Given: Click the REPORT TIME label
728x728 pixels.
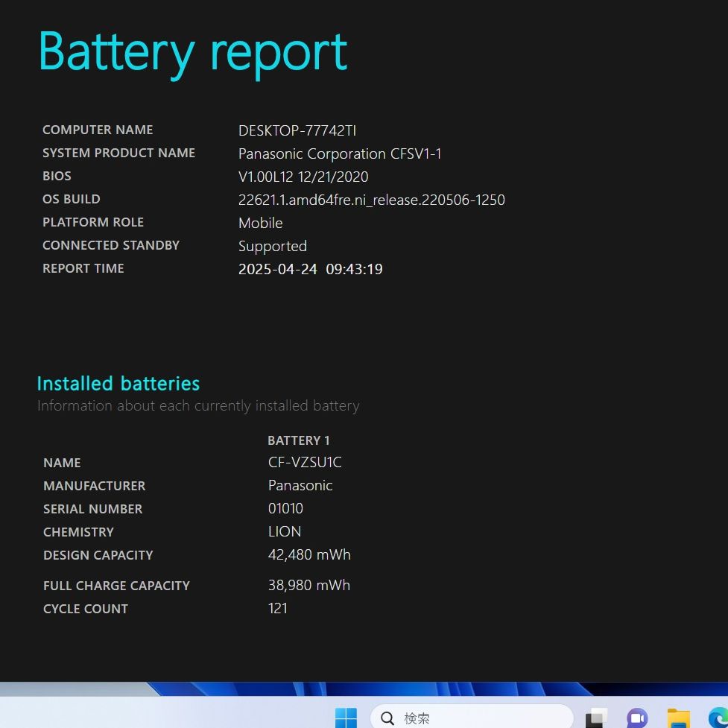Looking at the screenshot, I should click(83, 268).
